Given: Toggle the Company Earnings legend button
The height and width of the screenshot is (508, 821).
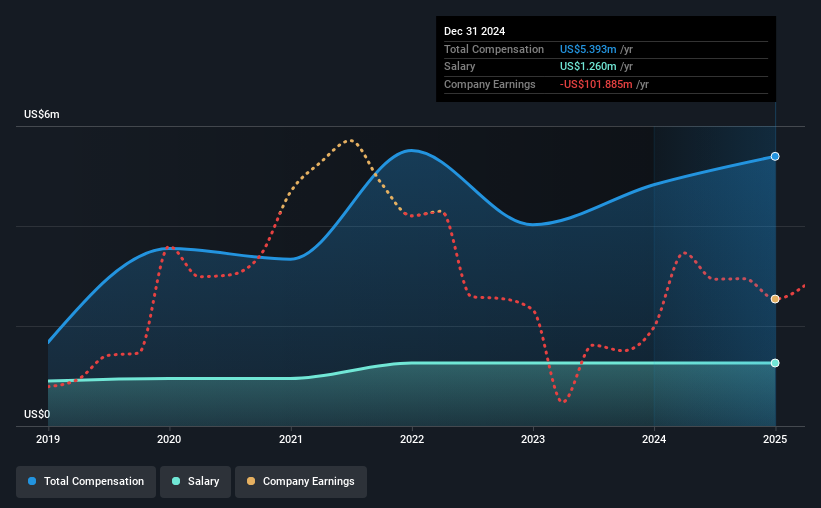Looking at the screenshot, I should point(301,482).
